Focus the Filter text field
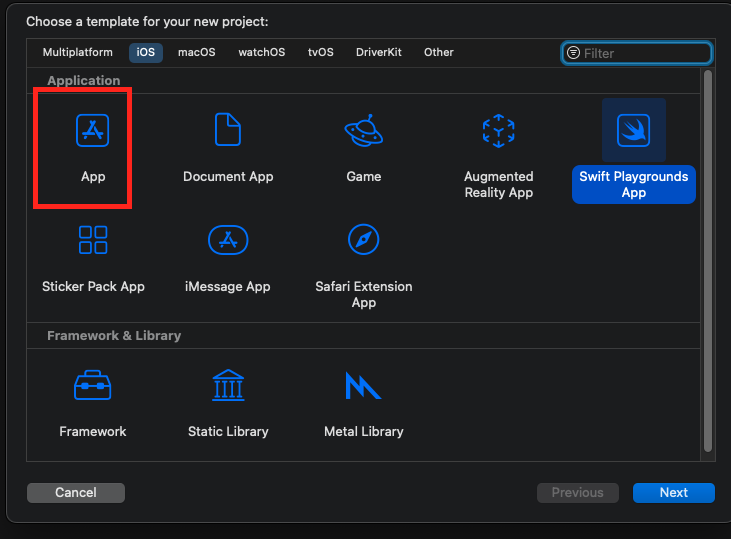The height and width of the screenshot is (539, 731). 637,53
